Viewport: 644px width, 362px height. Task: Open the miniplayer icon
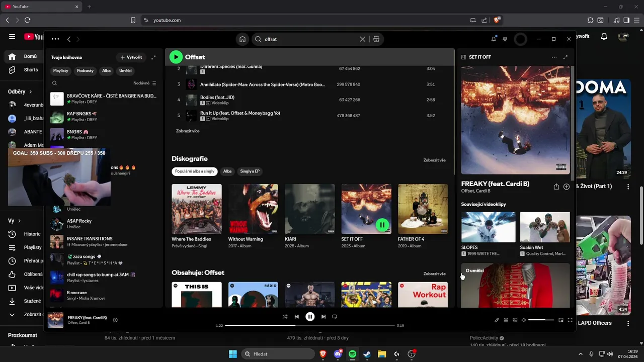pos(561,320)
